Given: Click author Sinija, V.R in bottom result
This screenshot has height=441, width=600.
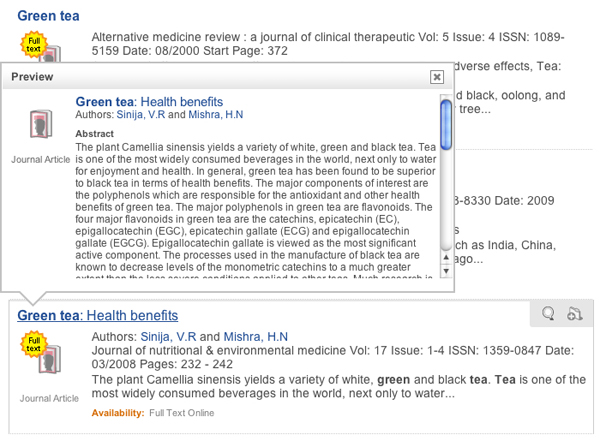Looking at the screenshot, I should pos(169,336).
